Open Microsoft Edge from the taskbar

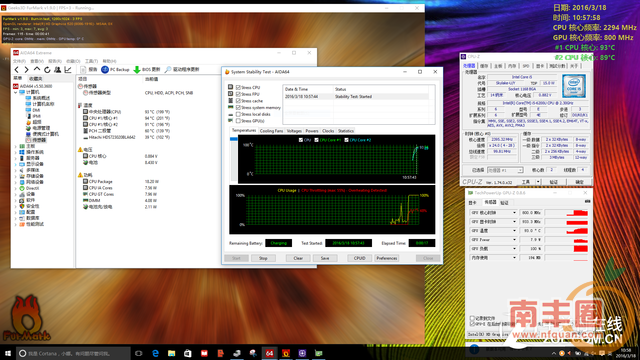click(155, 353)
